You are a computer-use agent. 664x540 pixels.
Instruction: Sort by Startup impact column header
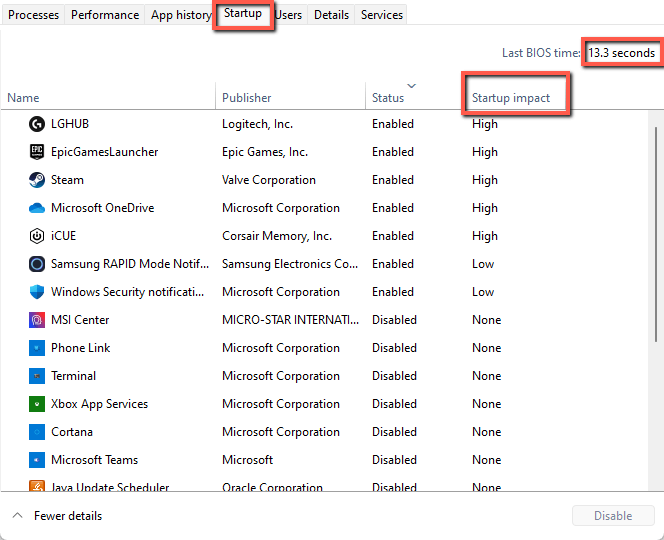pos(511,98)
